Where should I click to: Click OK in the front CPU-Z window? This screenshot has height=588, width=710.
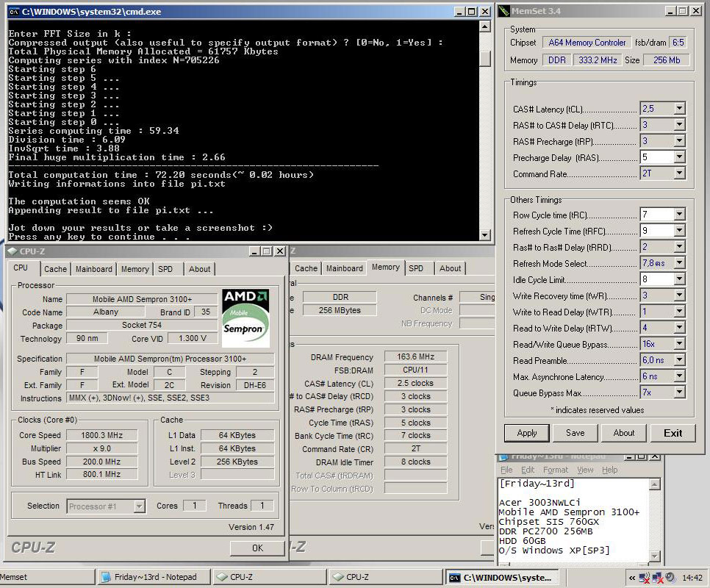257,548
